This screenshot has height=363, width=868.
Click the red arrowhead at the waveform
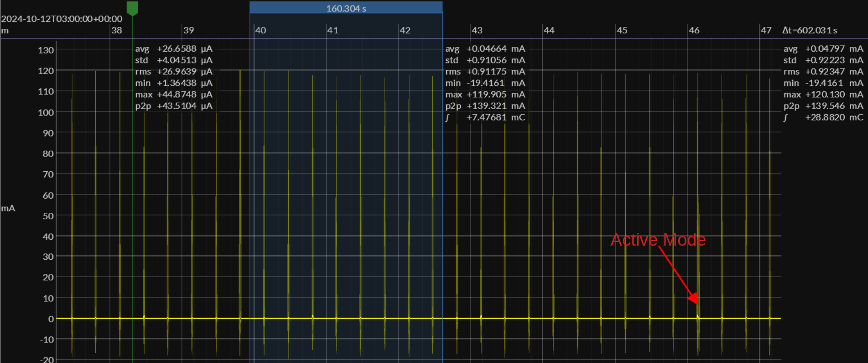click(694, 300)
